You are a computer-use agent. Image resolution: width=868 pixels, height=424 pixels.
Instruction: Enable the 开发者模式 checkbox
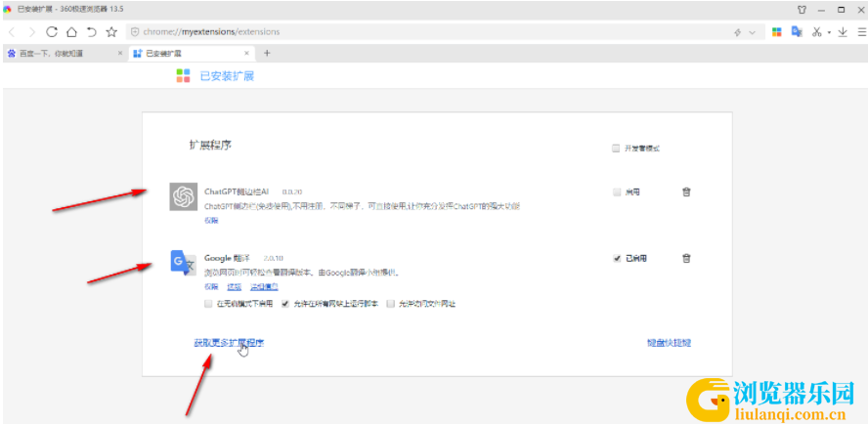coord(616,148)
